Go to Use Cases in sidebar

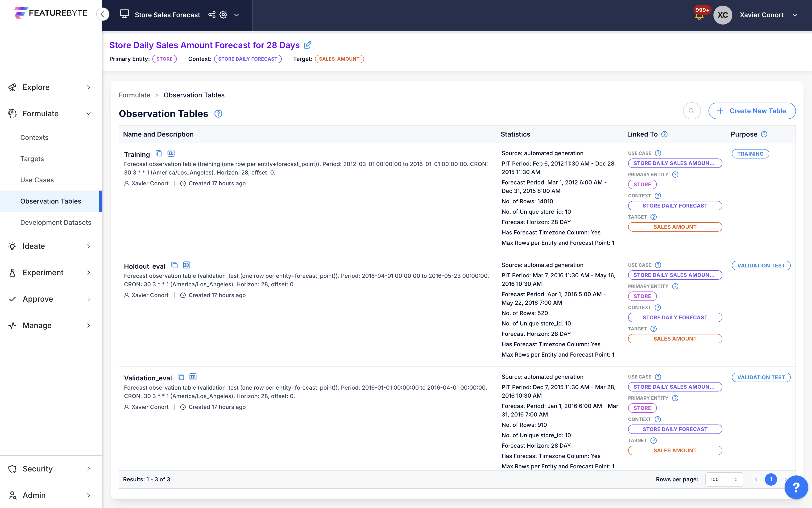coord(37,180)
